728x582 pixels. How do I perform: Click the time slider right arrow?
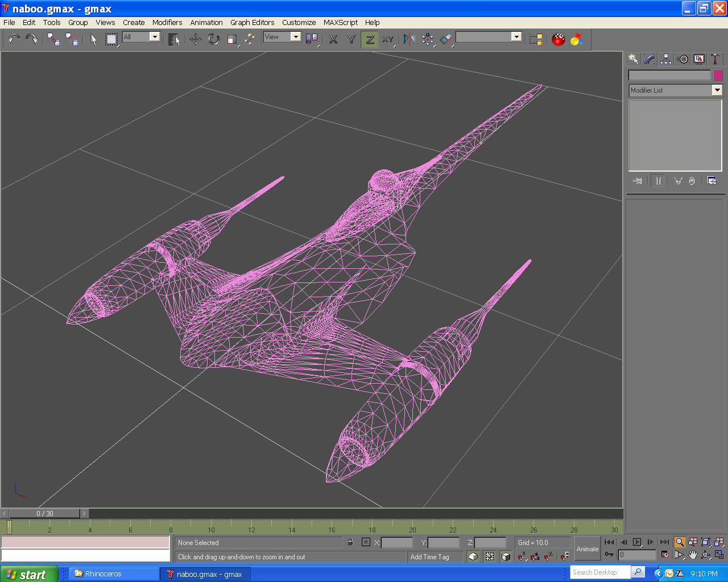(x=84, y=513)
